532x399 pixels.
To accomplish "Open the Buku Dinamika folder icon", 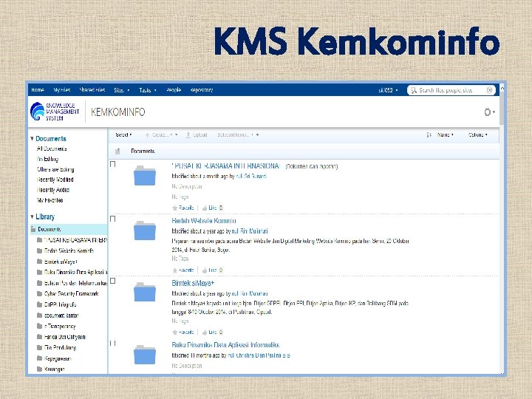I will (x=145, y=355).
